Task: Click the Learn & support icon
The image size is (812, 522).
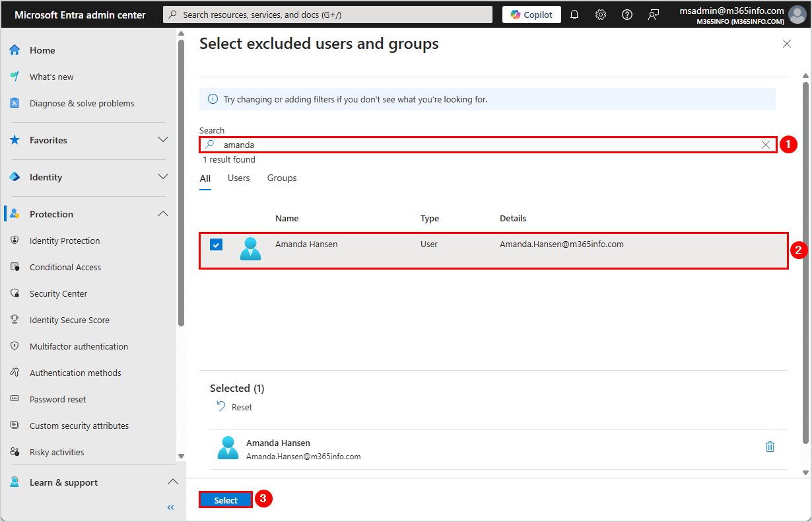Action: click(15, 482)
